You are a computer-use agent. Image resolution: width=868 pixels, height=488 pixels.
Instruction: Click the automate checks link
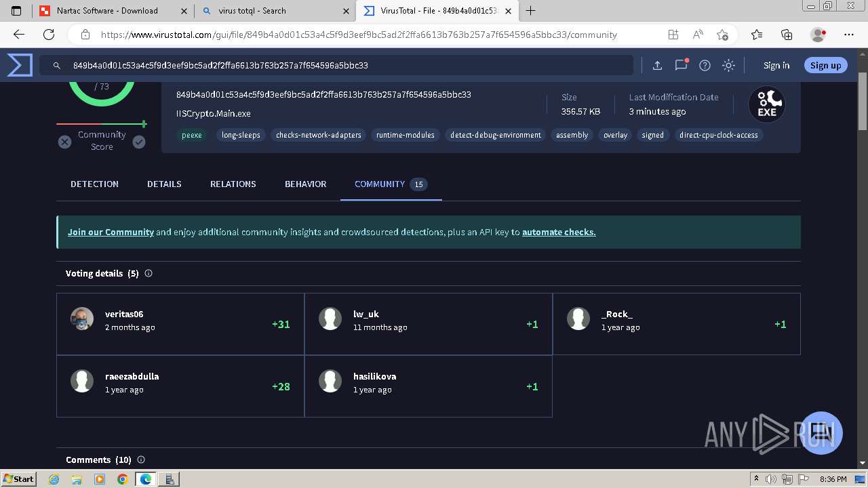click(559, 232)
